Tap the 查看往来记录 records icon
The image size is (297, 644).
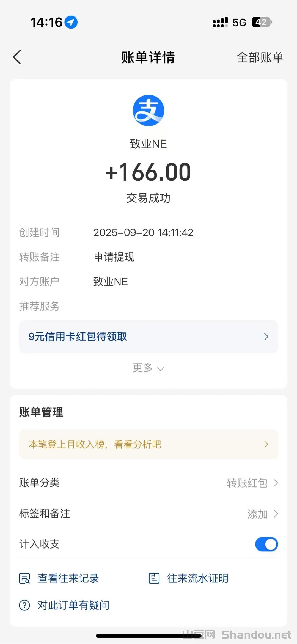click(24, 578)
